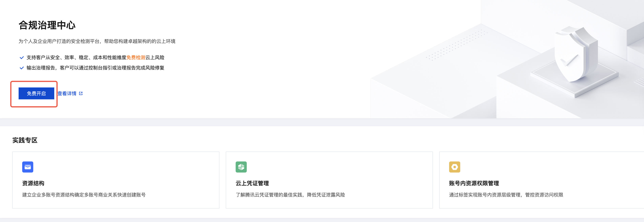Click the blue 资源结构 envelope icon
This screenshot has height=222, width=644.
[x=28, y=167]
